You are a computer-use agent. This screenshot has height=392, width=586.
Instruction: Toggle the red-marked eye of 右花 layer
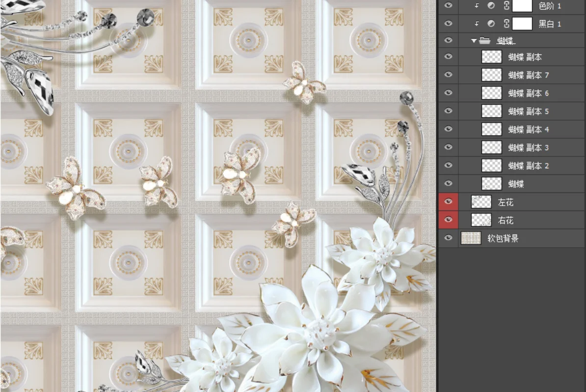[448, 219]
